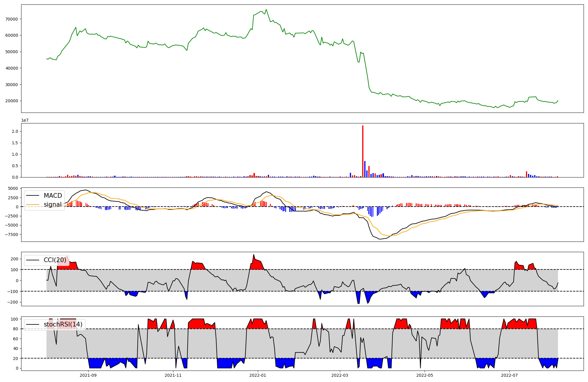Click the stochRSI(14) legend label

[63, 324]
